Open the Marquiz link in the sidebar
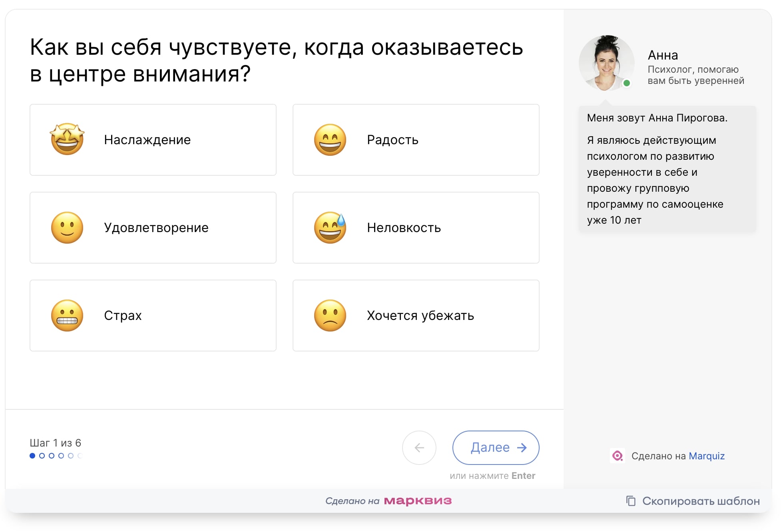Image resolution: width=781 pixels, height=532 pixels. 707,456
